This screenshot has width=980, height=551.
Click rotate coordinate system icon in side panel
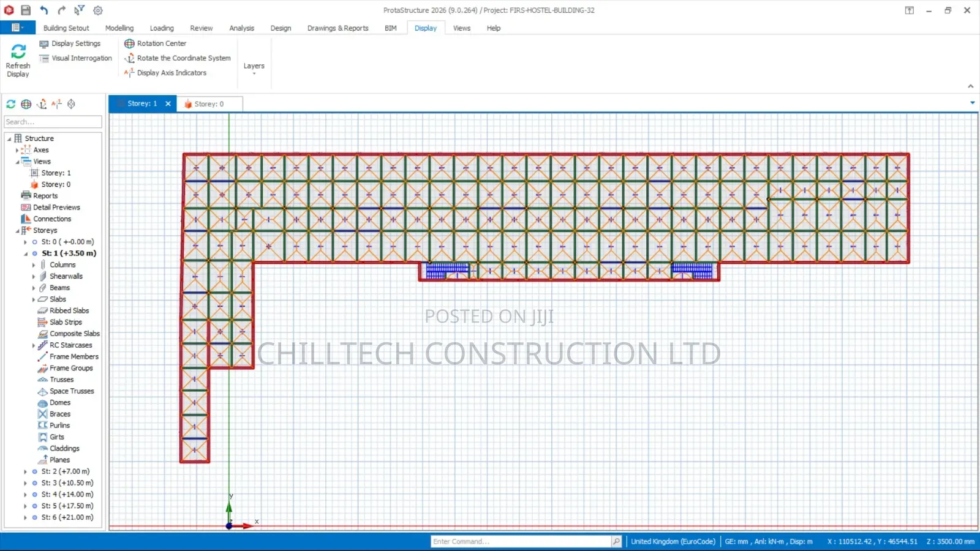pyautogui.click(x=42, y=104)
